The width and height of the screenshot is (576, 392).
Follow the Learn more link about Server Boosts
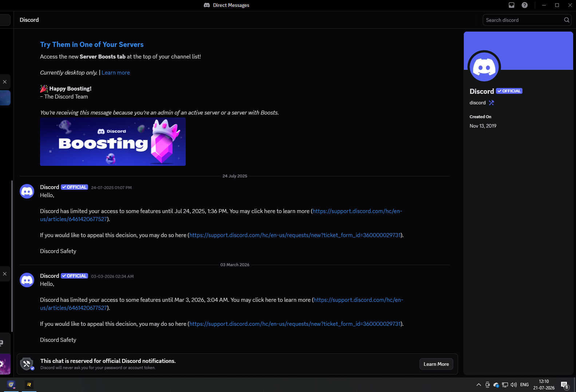(x=116, y=73)
